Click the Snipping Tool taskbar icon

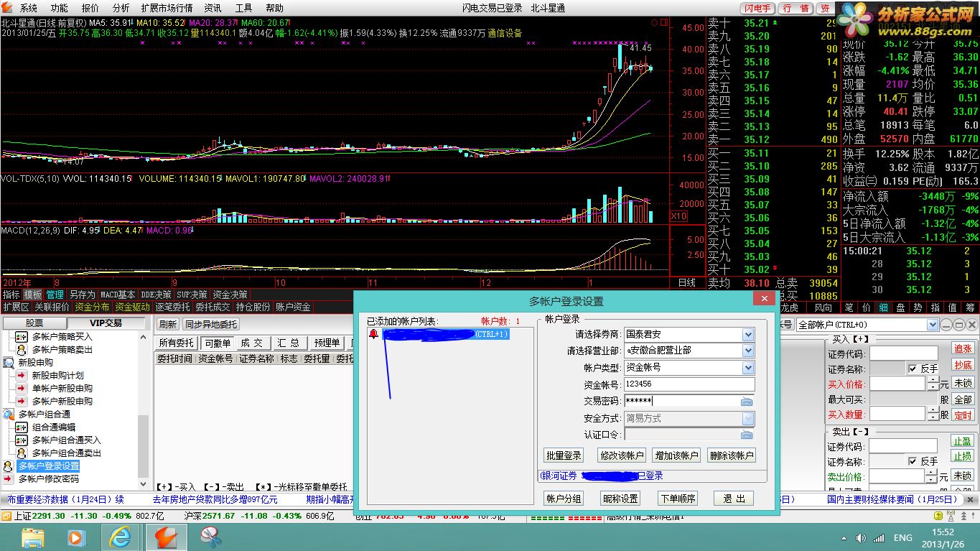[x=210, y=537]
